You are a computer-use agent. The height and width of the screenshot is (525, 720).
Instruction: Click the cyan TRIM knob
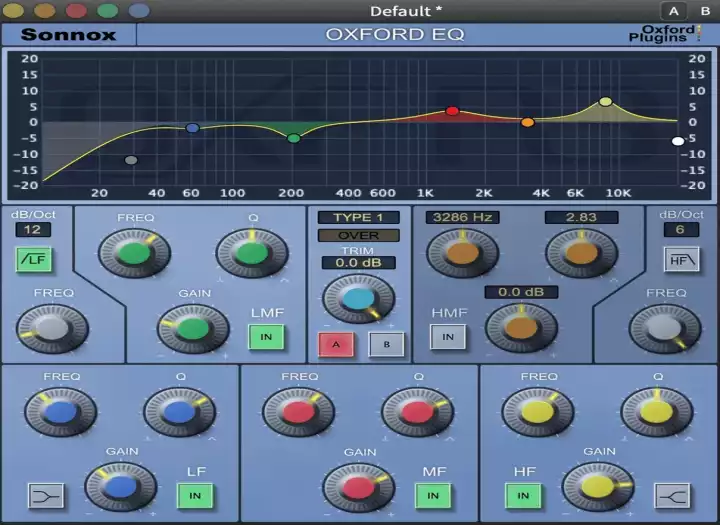359,299
